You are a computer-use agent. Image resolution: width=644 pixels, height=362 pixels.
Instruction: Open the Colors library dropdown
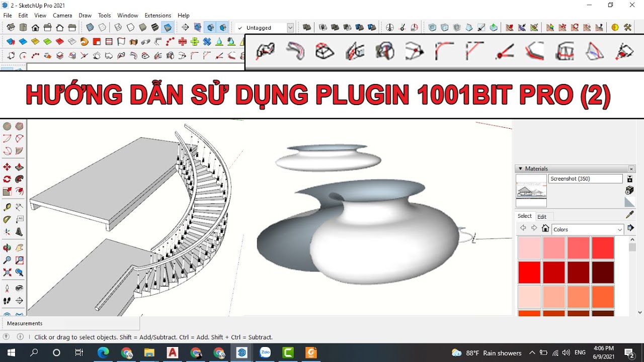tap(588, 229)
